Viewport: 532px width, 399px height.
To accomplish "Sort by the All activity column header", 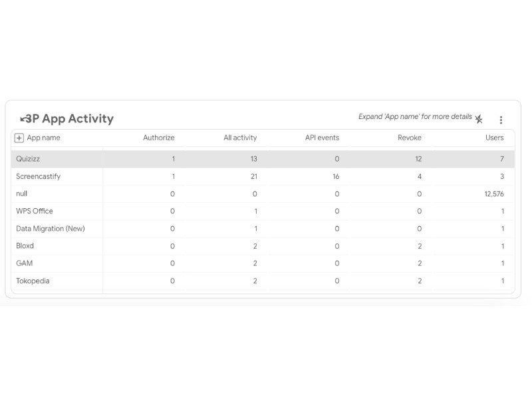I will 240,138.
